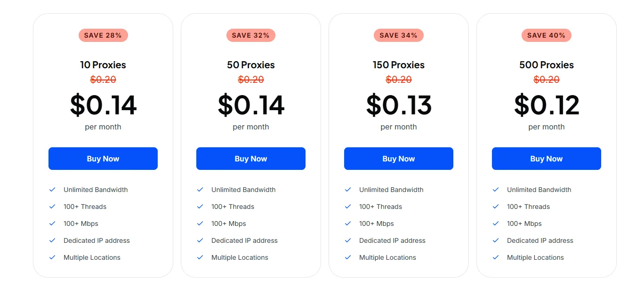Click Buy Now under the 150 Proxies plan
Screen dimensions: 644x288
point(399,159)
